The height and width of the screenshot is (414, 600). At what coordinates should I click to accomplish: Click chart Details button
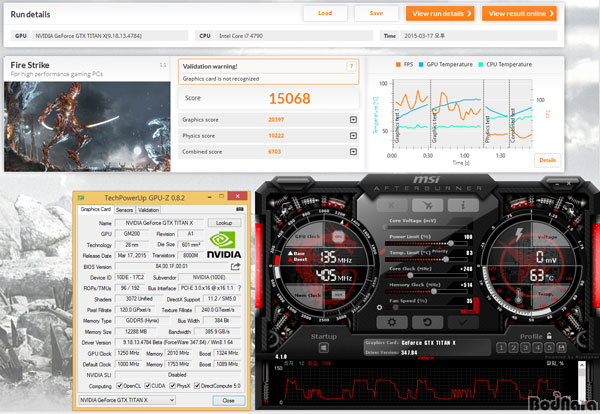tap(548, 160)
